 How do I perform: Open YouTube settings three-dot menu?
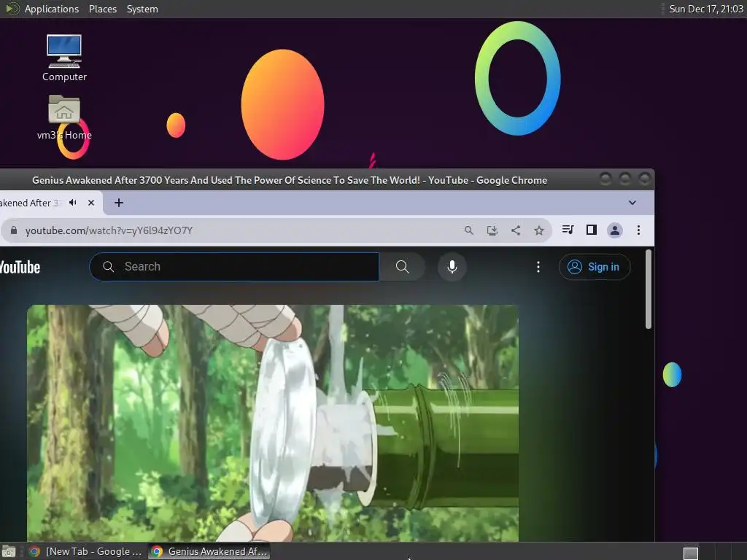538,267
